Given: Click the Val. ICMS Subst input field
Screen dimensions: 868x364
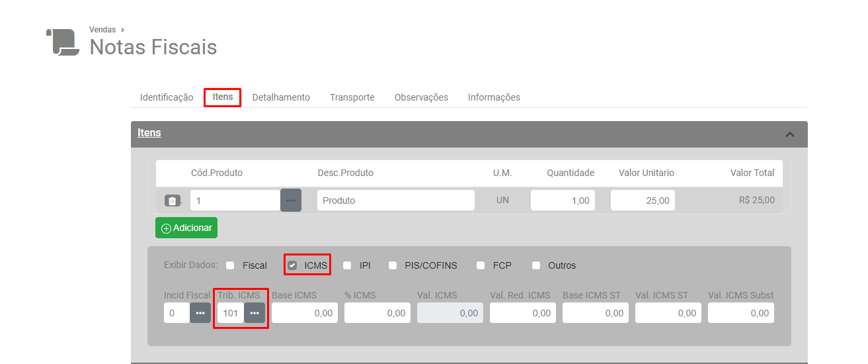Looking at the screenshot, I should tap(741, 313).
